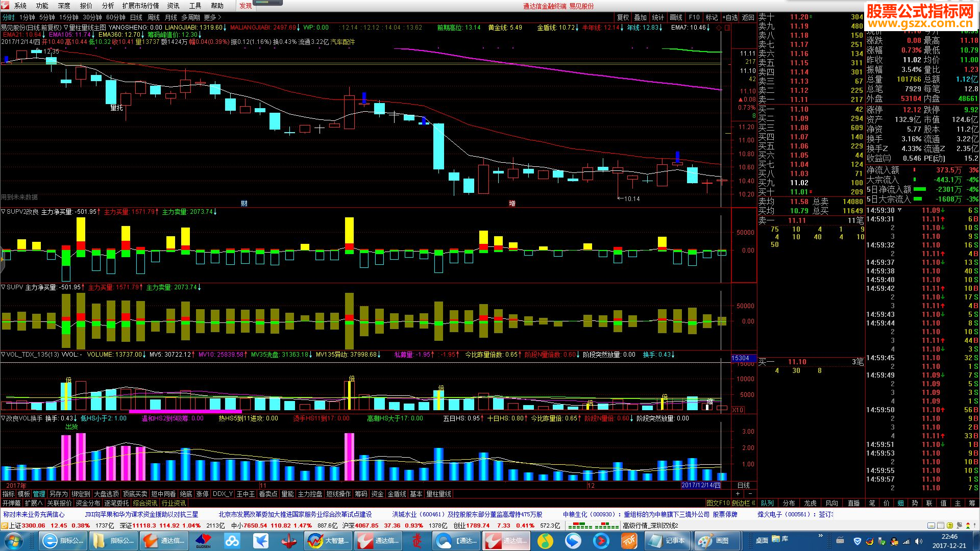
Task: Select the 筹码 indicator tab
Action: tap(361, 494)
